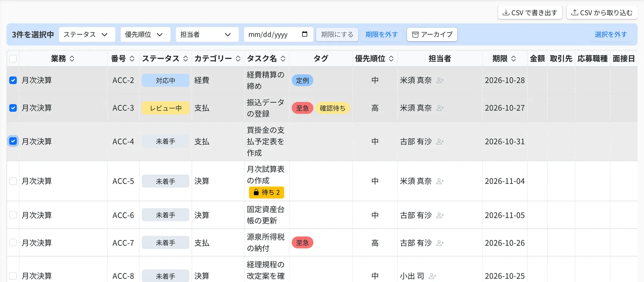
Task: Click the date 2026-11-04
Action: pos(504,181)
